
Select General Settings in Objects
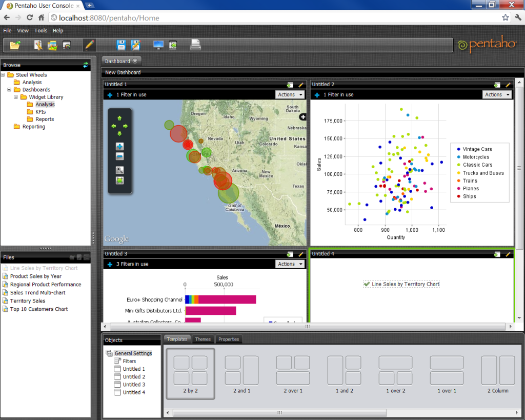click(x=133, y=353)
